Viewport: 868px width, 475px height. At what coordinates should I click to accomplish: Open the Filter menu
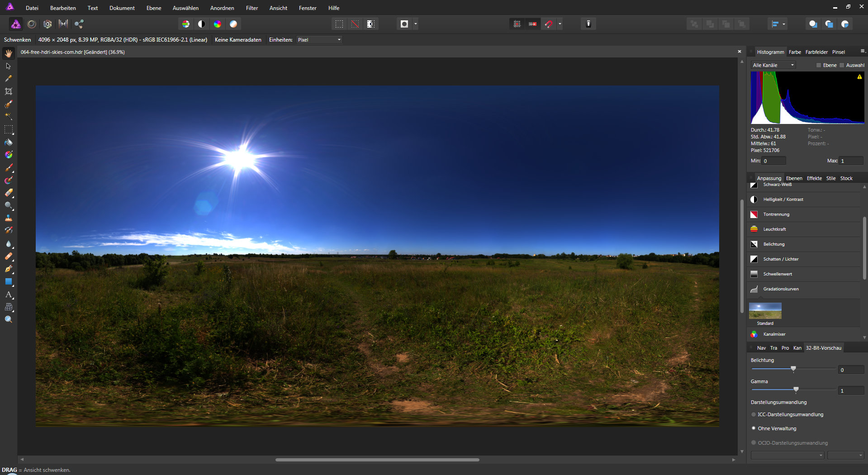tap(252, 8)
